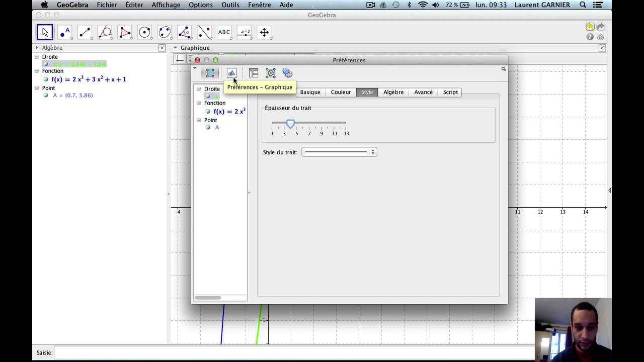Select the Line through two points tool
Screen dimensions: 644x362
coord(85,32)
